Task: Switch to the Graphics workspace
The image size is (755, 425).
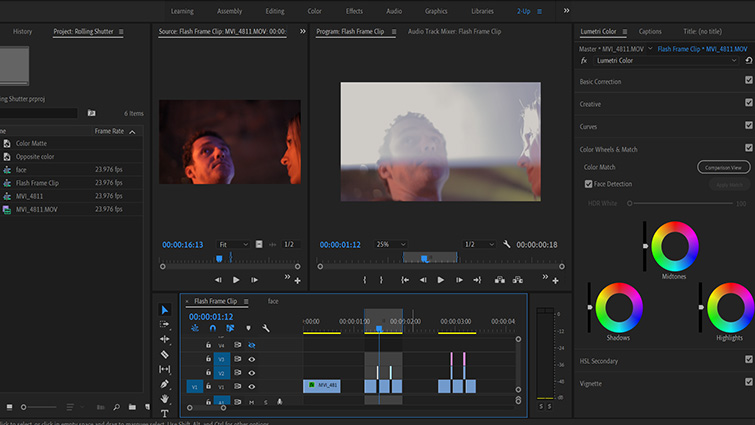Action: (436, 11)
